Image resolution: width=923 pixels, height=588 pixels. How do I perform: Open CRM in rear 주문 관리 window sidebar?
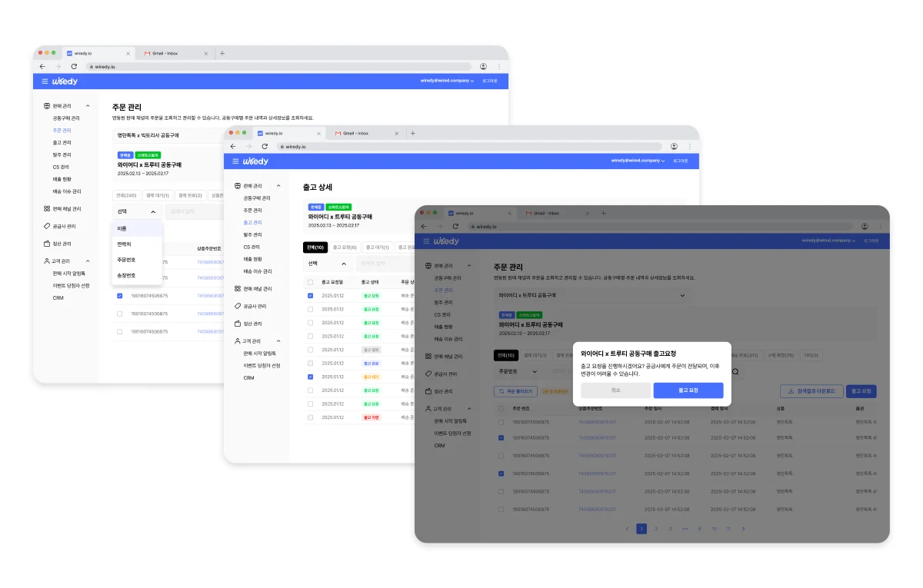pos(58,297)
